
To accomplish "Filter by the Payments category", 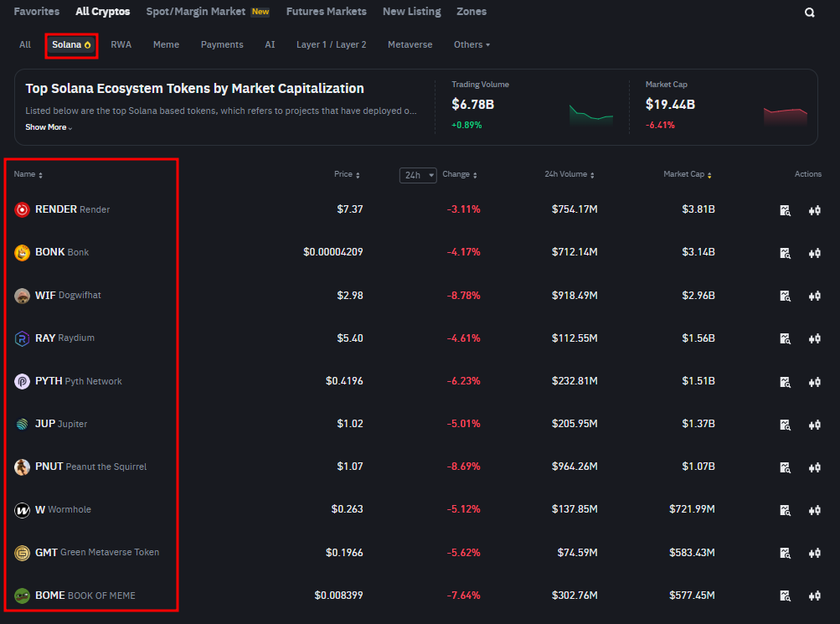I will 222,44.
